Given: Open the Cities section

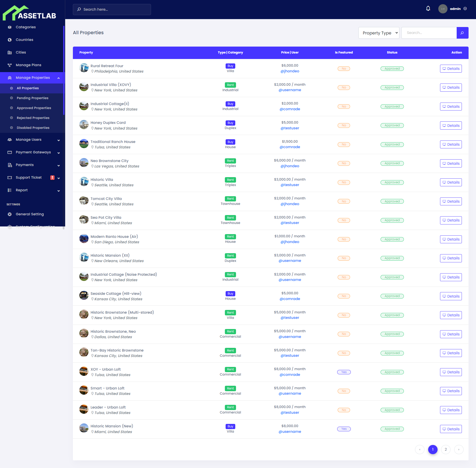Looking at the screenshot, I should coord(21,52).
